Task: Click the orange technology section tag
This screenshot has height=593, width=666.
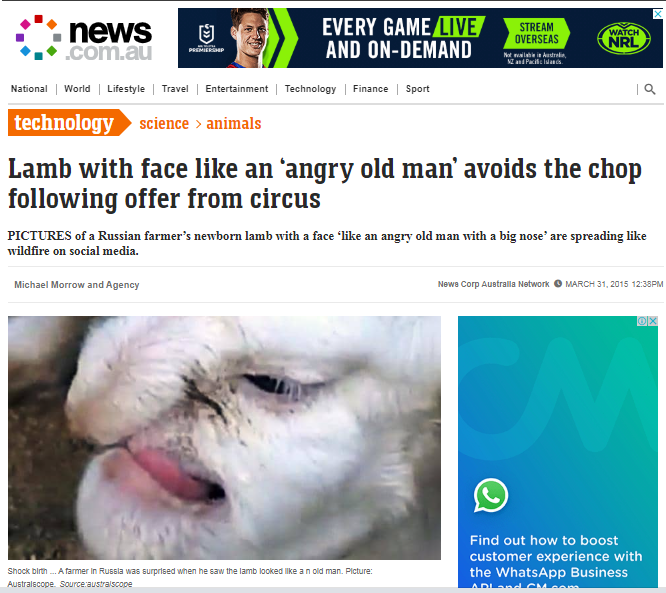Action: [x=70, y=123]
